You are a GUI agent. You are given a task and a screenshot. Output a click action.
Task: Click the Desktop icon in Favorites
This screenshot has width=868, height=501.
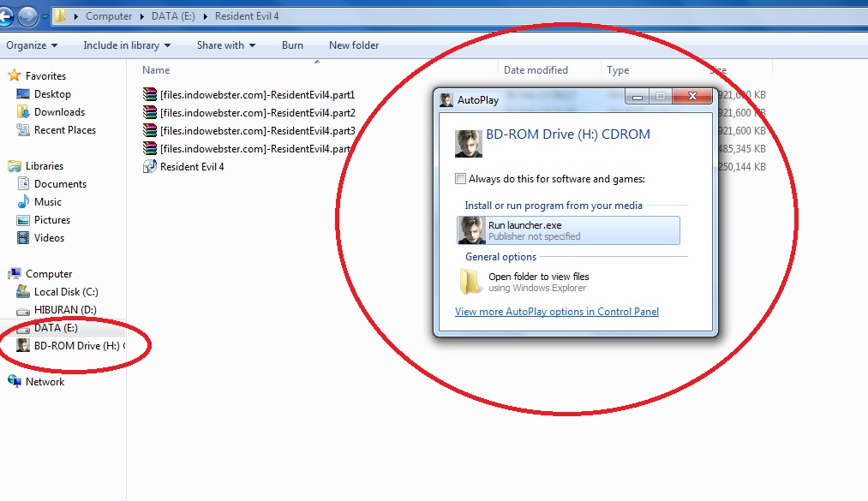coord(22,94)
